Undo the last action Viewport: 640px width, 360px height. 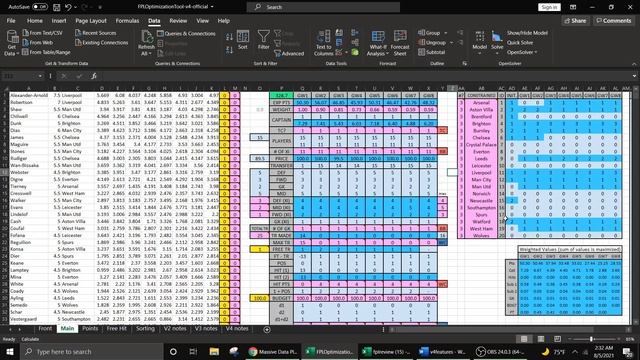tap(68, 7)
